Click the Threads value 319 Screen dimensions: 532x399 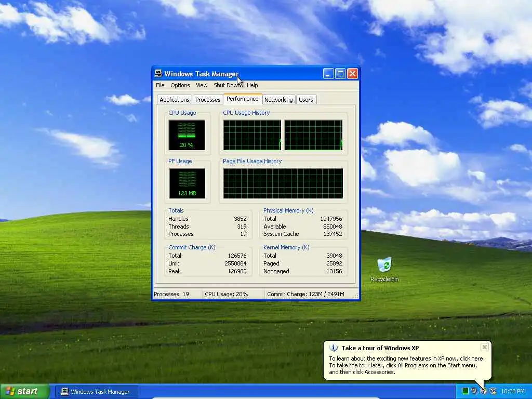coord(242,227)
